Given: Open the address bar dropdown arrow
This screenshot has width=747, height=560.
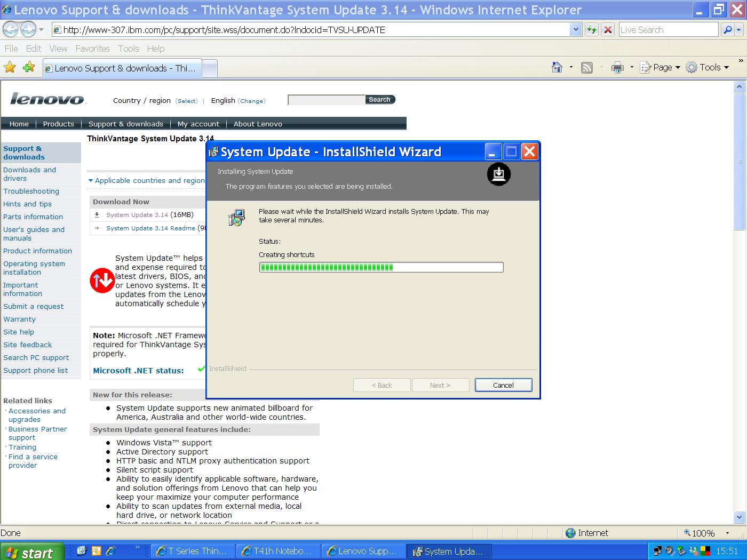Looking at the screenshot, I should (576, 30).
